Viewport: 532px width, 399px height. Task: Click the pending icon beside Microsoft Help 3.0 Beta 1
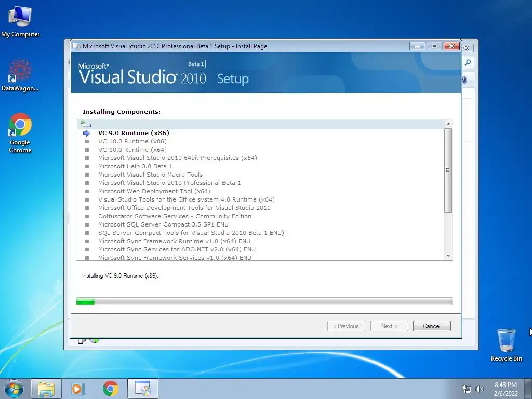pyautogui.click(x=87, y=166)
